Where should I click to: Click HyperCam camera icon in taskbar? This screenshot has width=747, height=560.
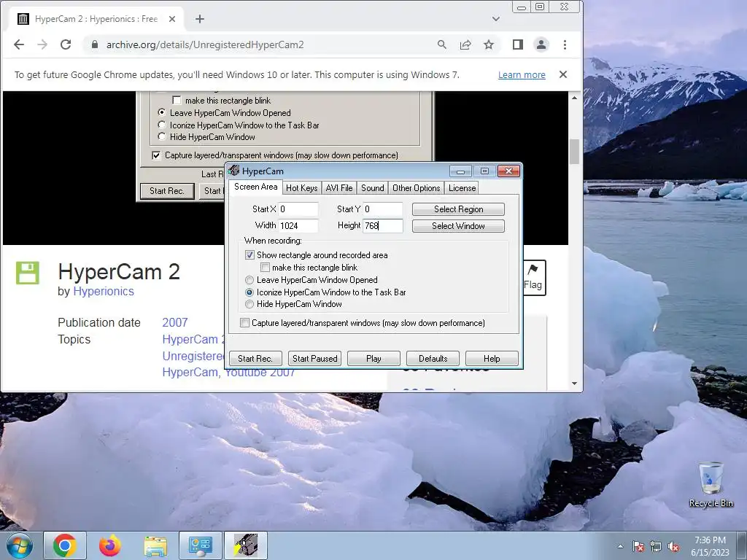tap(246, 545)
